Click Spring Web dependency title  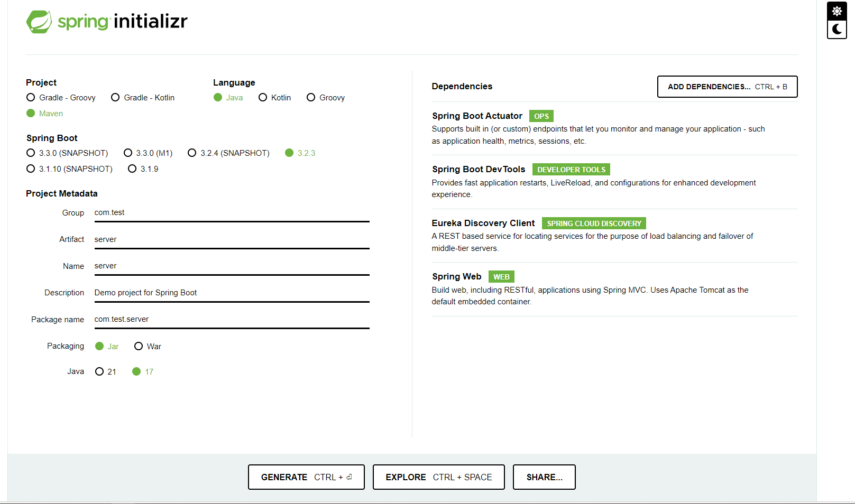click(457, 277)
